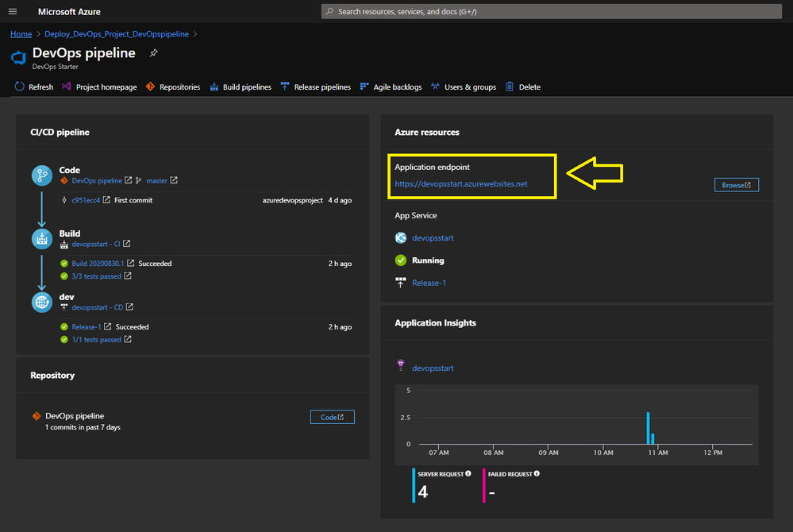Open devopsstart Application Insights link
This screenshot has height=532, width=793.
pos(433,368)
